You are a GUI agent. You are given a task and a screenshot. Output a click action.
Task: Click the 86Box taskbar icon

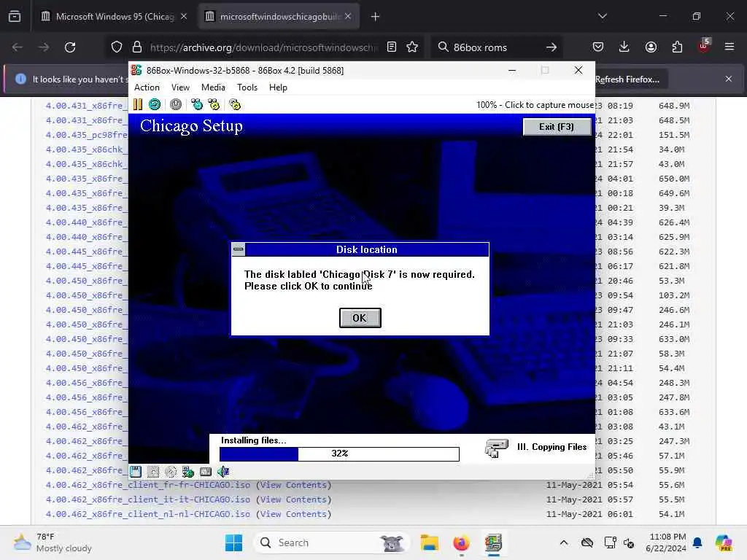pyautogui.click(x=494, y=542)
